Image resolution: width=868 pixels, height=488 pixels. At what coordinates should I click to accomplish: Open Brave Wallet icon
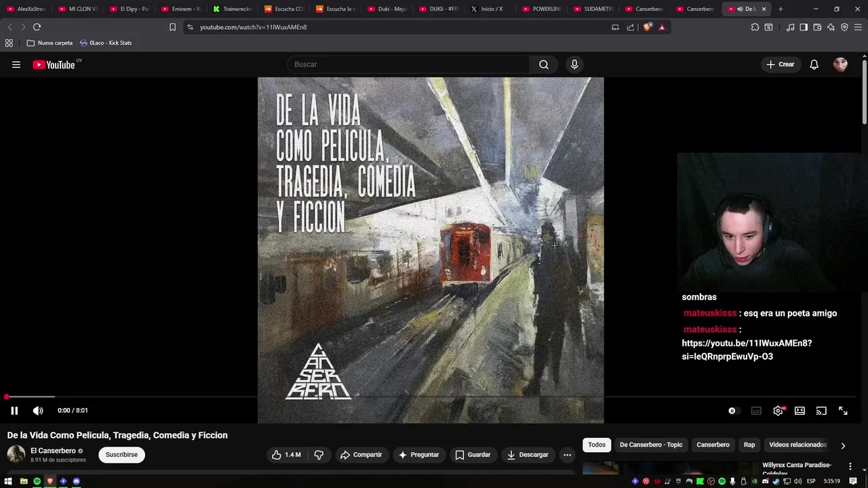817,27
